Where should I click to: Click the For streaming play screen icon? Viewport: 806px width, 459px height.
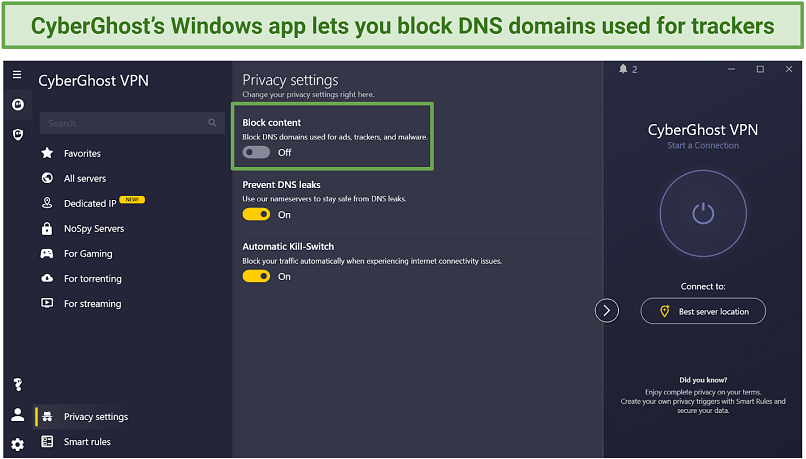point(47,303)
